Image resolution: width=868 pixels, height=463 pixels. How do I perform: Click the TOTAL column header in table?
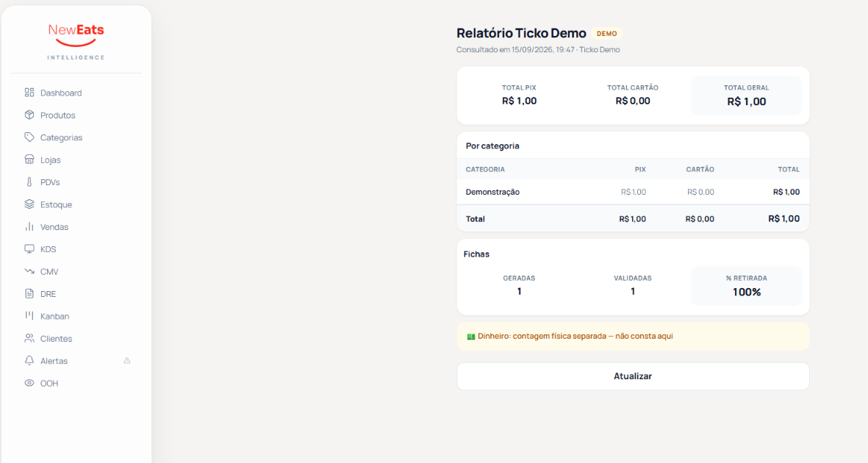pos(789,170)
